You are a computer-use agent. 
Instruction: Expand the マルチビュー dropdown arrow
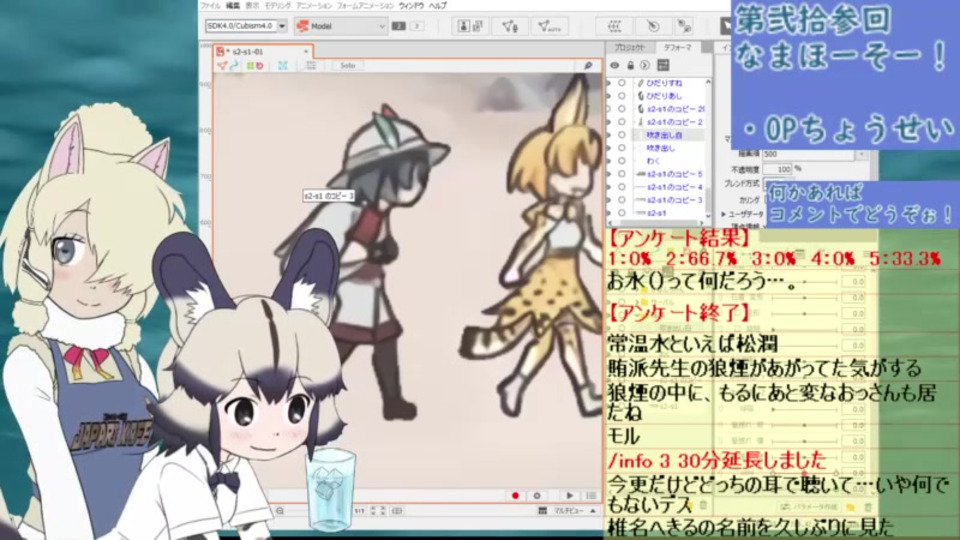[593, 511]
